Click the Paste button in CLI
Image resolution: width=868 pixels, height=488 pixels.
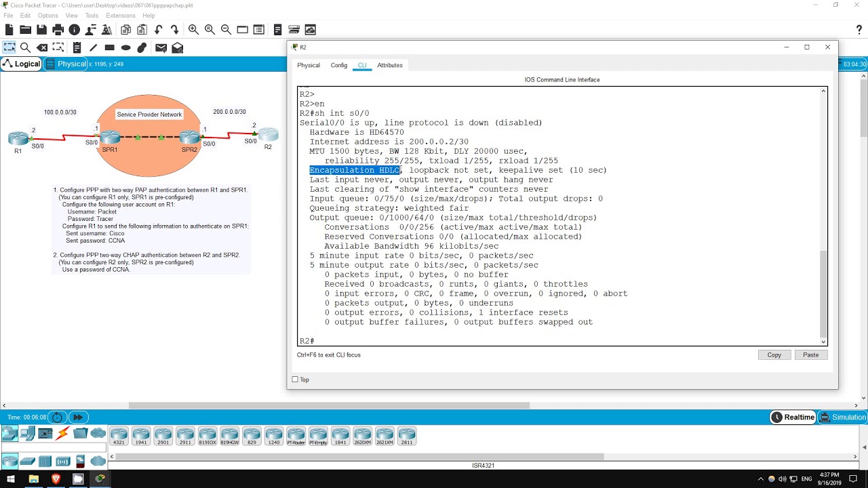(x=810, y=354)
